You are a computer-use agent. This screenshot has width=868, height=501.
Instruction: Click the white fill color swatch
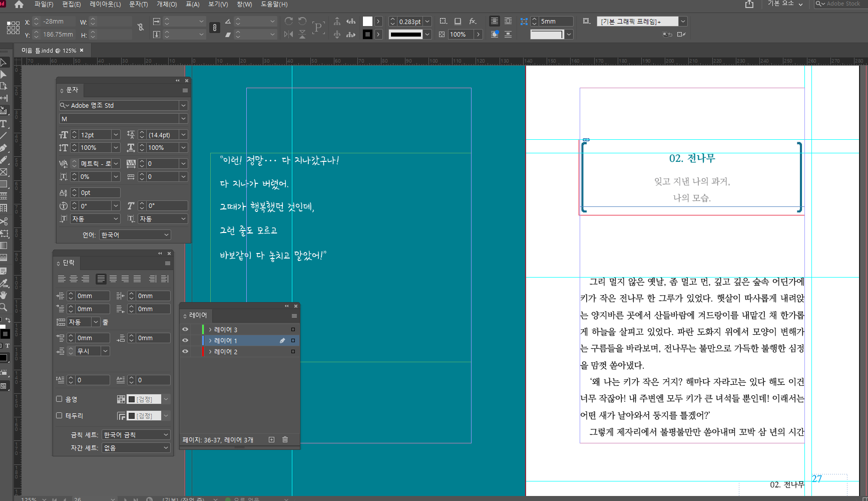[x=367, y=21]
